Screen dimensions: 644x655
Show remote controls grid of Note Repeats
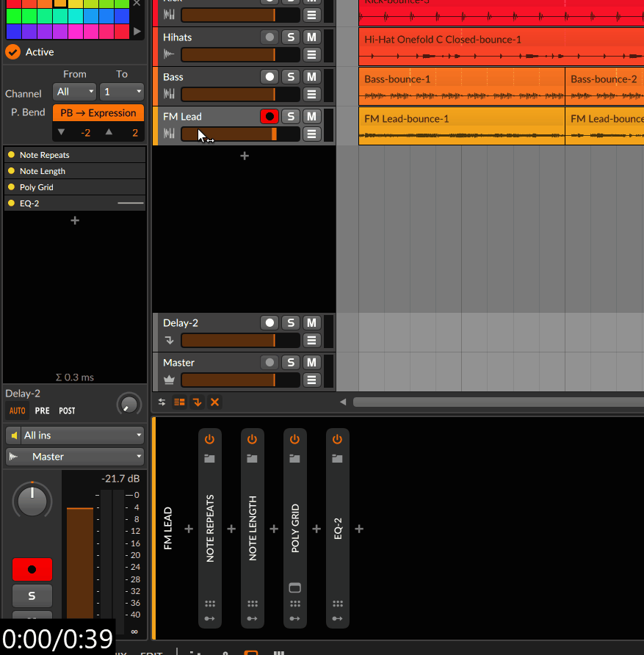[x=210, y=604]
